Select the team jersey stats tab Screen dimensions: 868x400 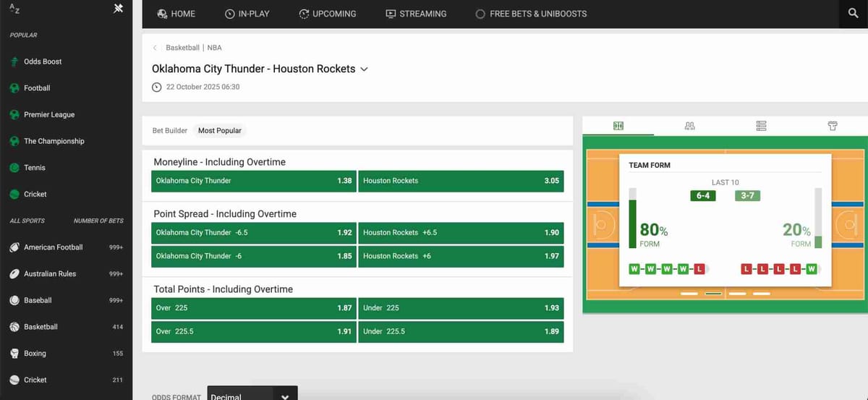tap(833, 126)
